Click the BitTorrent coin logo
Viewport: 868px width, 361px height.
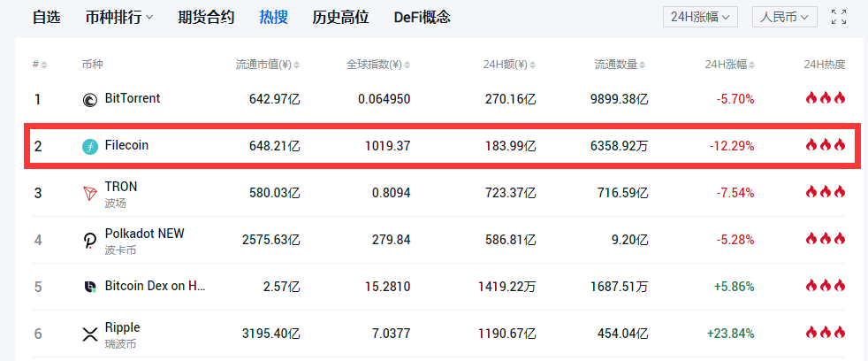pyautogui.click(x=89, y=100)
